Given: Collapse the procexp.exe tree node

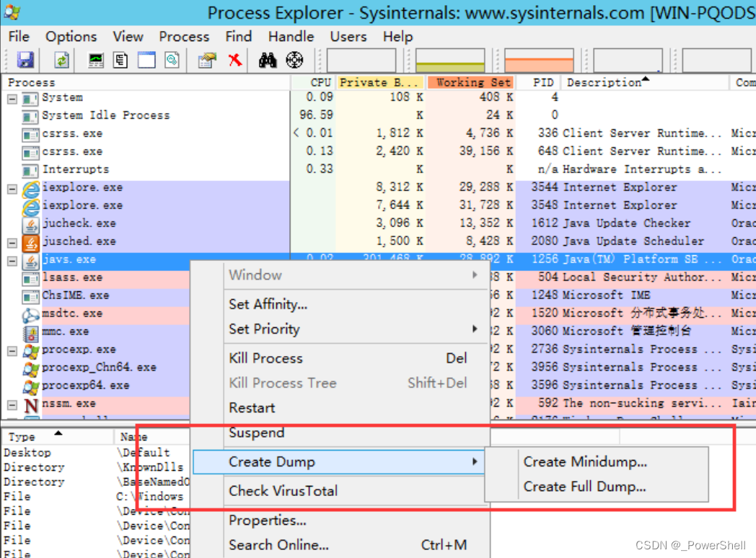Looking at the screenshot, I should tap(12, 351).
